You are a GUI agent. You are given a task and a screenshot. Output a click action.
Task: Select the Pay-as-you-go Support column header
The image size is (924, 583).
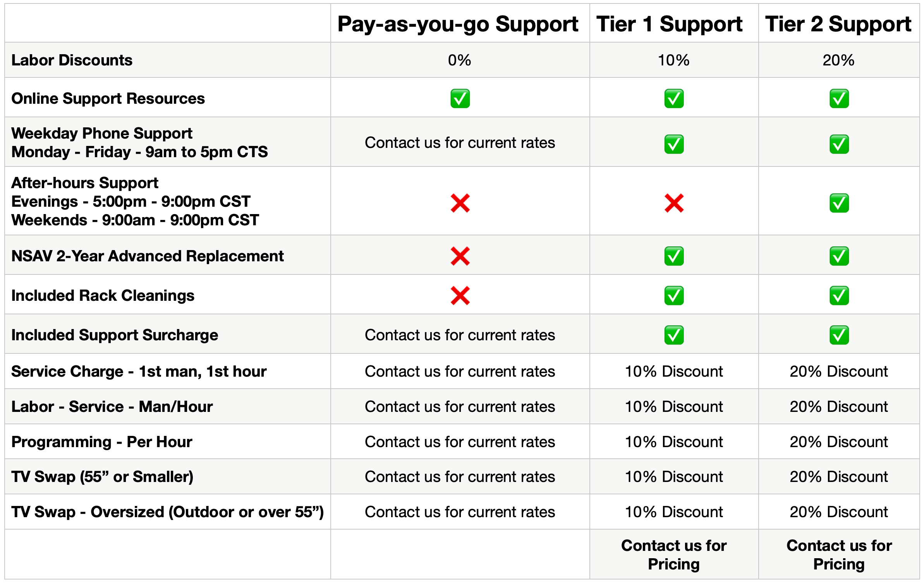(458, 24)
